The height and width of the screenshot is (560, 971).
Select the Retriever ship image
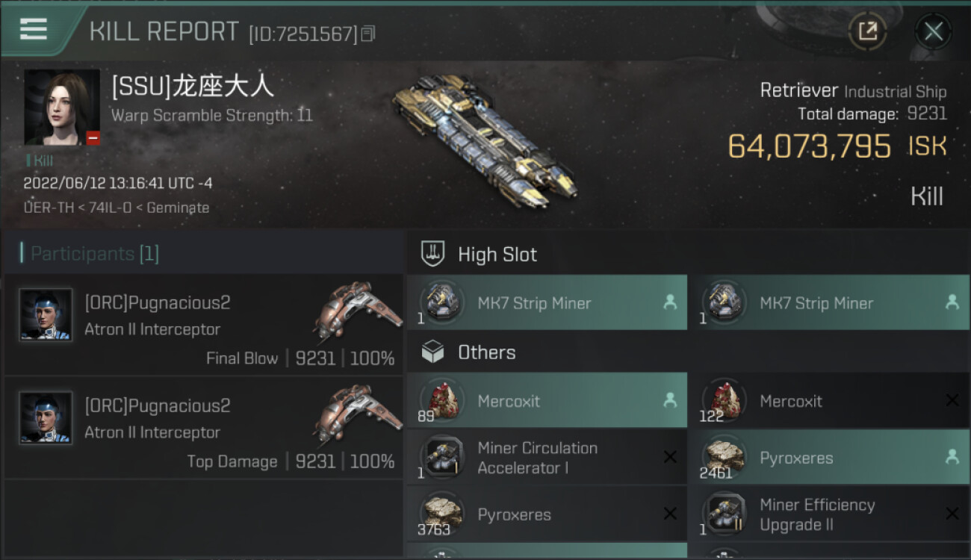pos(485,142)
